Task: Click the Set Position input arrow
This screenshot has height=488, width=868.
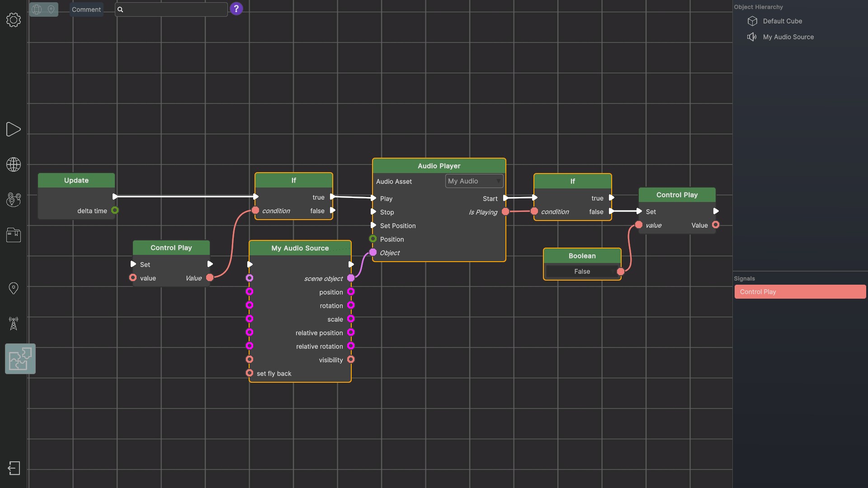Action: 373,225
